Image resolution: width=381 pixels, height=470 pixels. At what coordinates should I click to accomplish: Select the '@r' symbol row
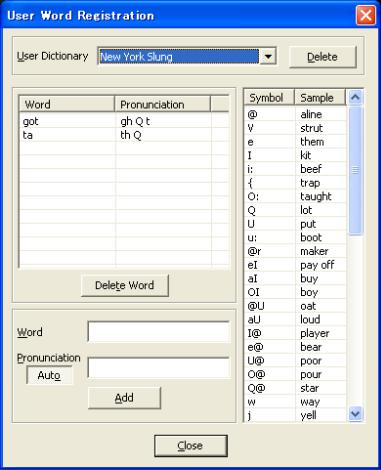pyautogui.click(x=295, y=251)
